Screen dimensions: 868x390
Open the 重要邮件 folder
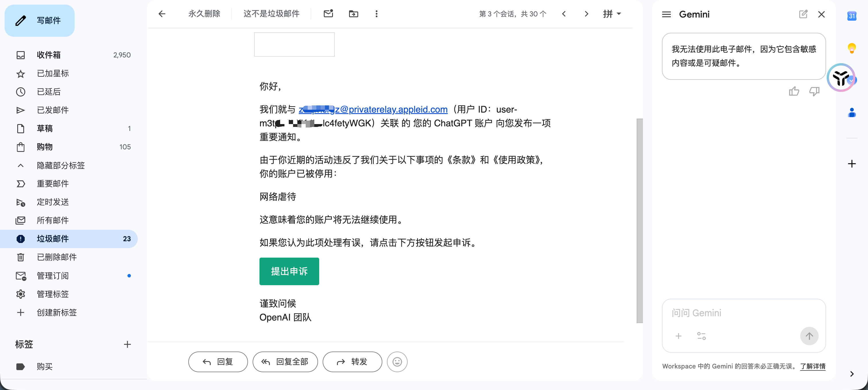[x=69, y=184]
